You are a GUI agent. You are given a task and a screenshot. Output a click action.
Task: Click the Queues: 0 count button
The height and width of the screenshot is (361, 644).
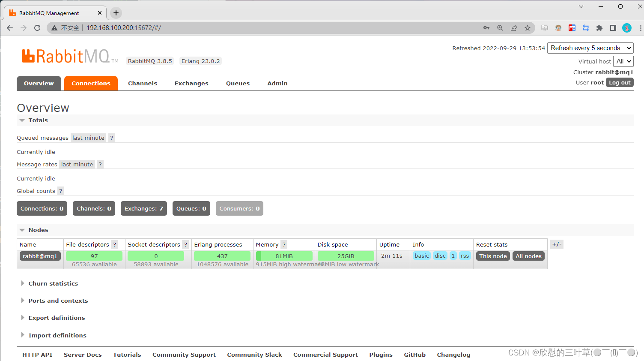[191, 208]
